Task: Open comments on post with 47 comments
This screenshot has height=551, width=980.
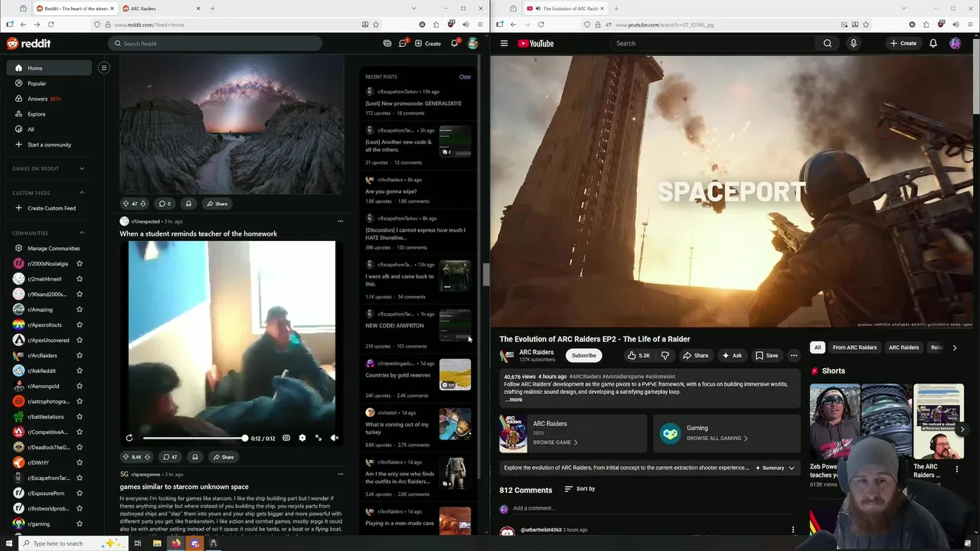Action: 170,457
